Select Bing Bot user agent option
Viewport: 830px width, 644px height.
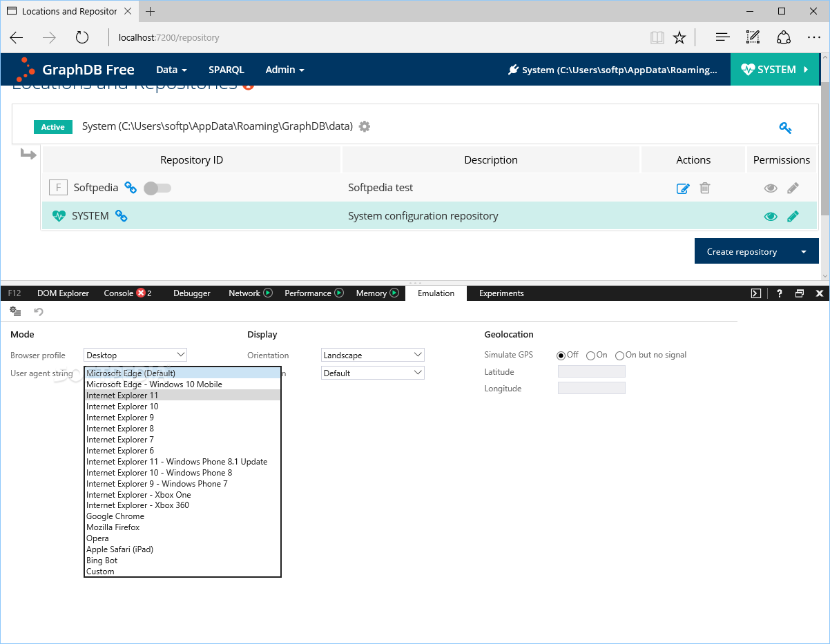coord(182,560)
